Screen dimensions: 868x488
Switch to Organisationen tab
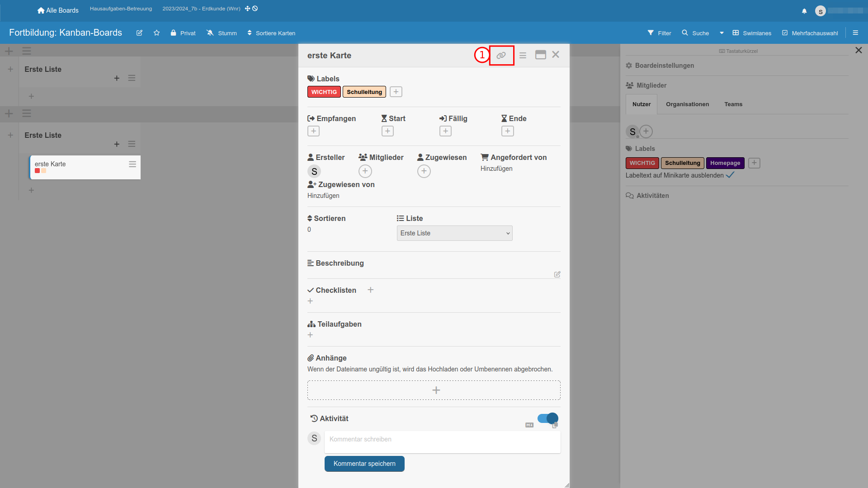click(x=687, y=104)
